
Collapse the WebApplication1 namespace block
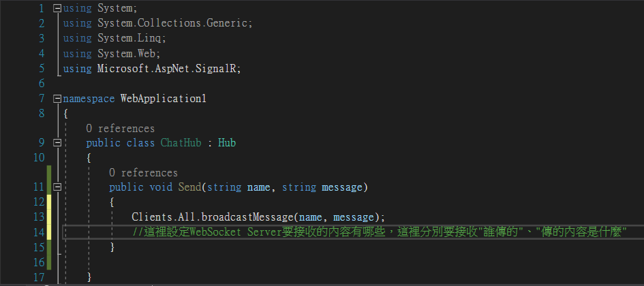click(57, 99)
